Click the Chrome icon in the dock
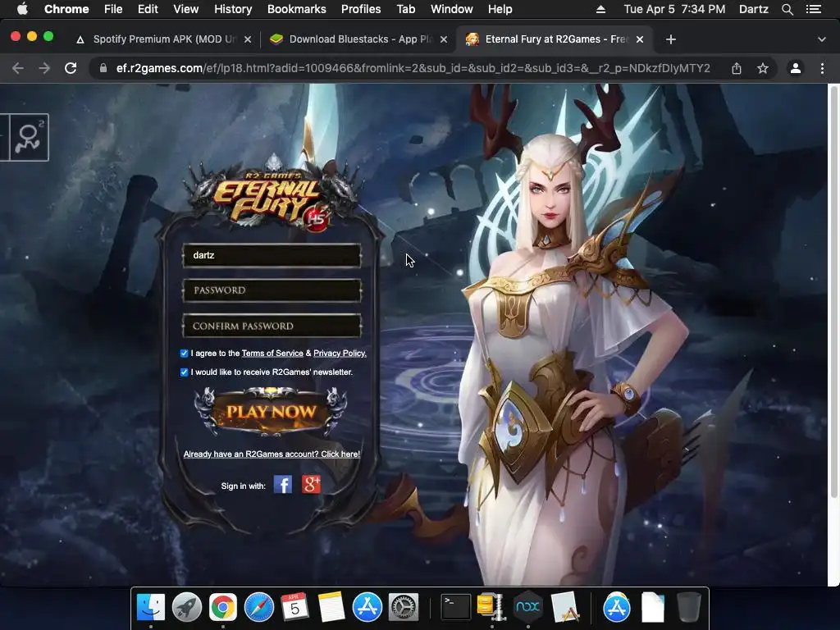The image size is (840, 630). pyautogui.click(x=223, y=607)
